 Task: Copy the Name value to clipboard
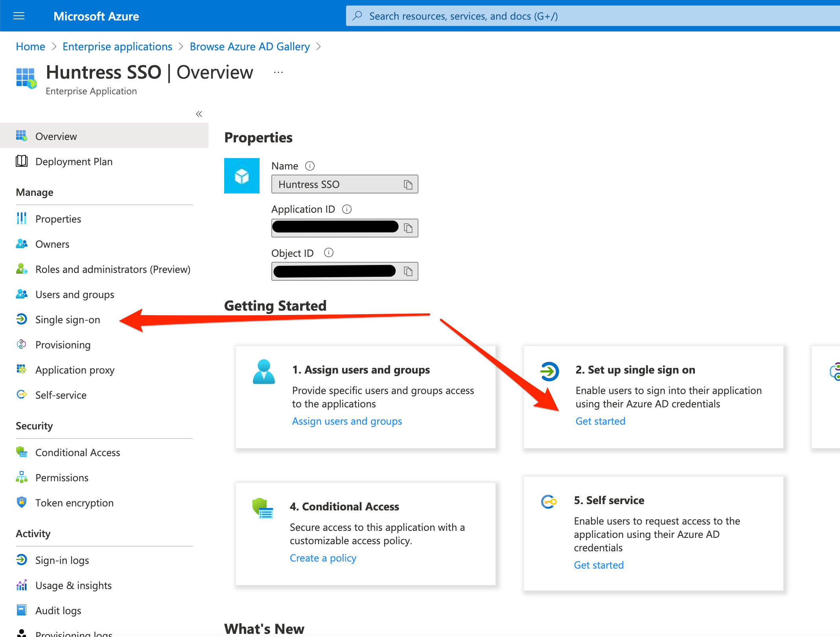pos(408,184)
